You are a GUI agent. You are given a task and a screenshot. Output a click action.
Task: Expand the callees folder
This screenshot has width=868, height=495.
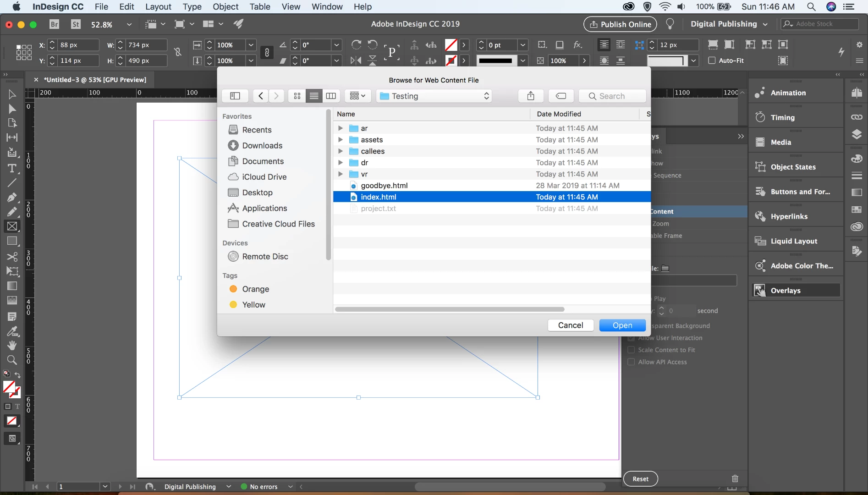pos(340,151)
